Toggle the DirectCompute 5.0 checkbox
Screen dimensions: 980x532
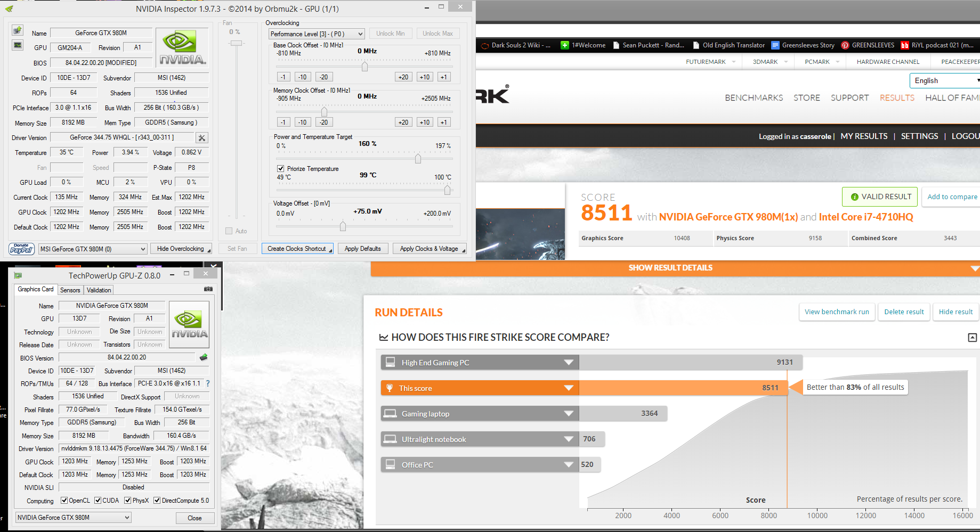tap(157, 500)
